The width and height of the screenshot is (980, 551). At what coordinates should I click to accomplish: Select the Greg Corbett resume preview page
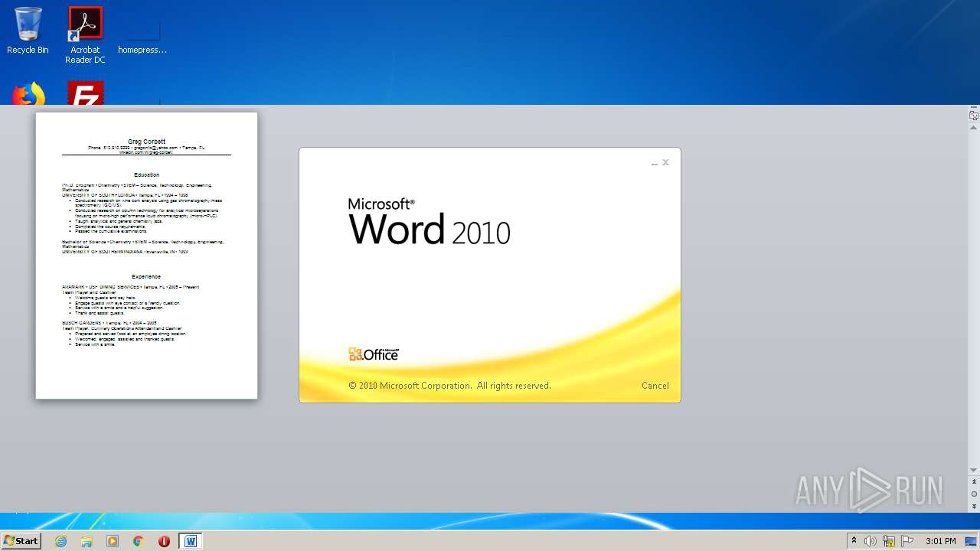(x=146, y=256)
